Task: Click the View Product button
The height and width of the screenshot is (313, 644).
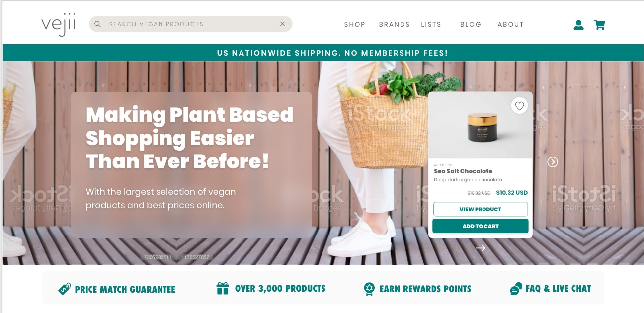Action: 481,209
